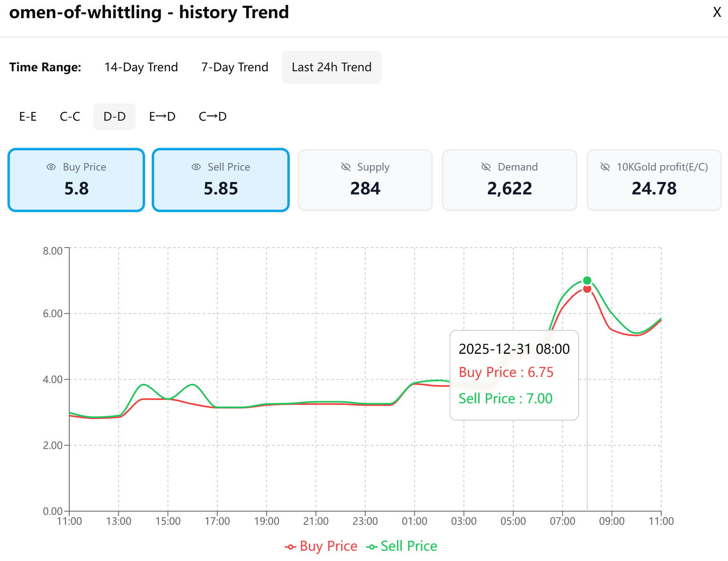Click the red Buy Price legend marker
Screen dimensions: 728x561
tap(290, 547)
